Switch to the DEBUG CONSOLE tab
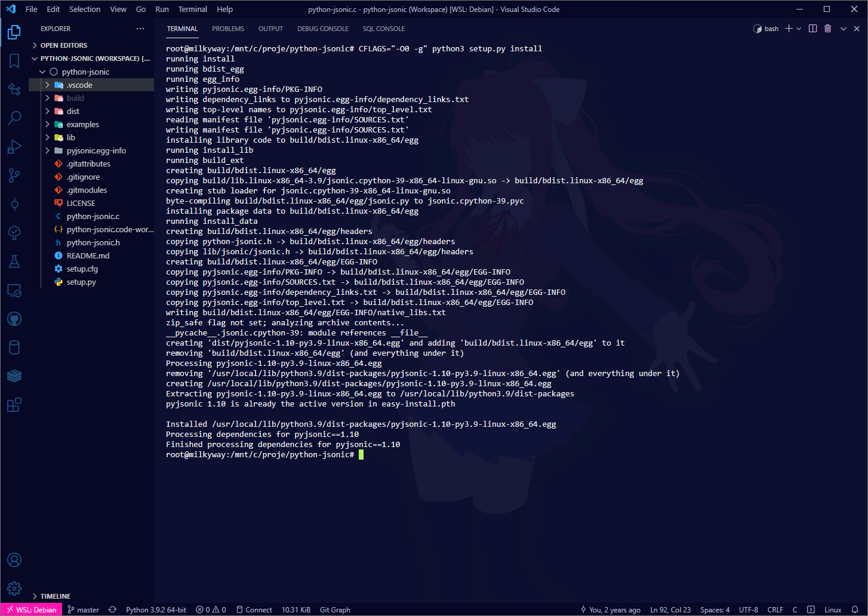Screen dimensions: 868x616 (x=323, y=29)
